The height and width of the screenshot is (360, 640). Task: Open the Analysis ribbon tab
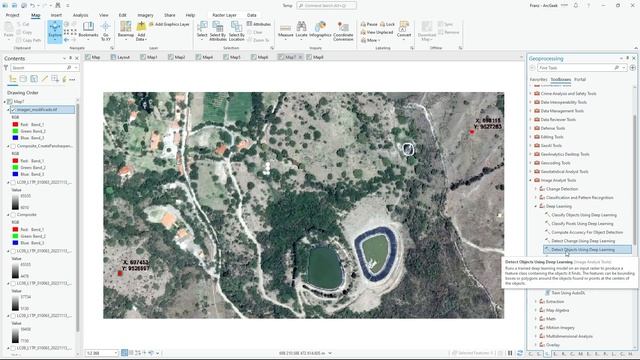pos(80,15)
